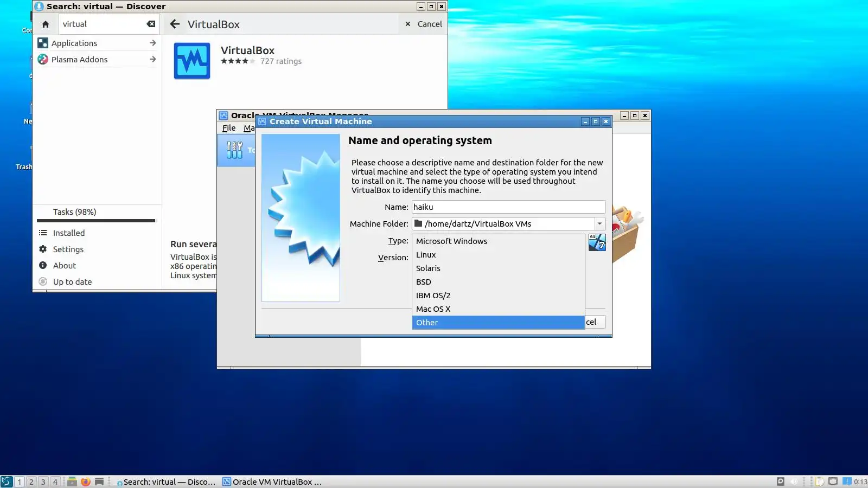Viewport: 868px width, 488px height.
Task: Open the clipboard manager tray icon
Action: coord(820,481)
